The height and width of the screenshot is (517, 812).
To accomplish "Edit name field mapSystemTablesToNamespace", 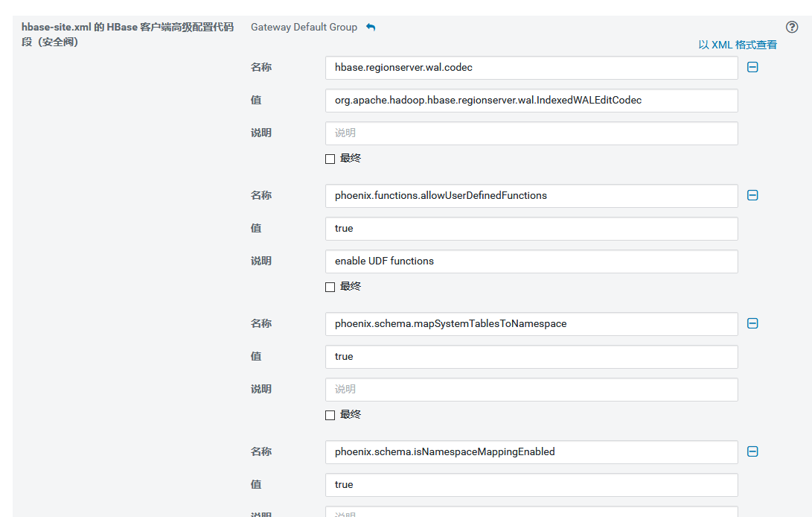I will coord(531,323).
